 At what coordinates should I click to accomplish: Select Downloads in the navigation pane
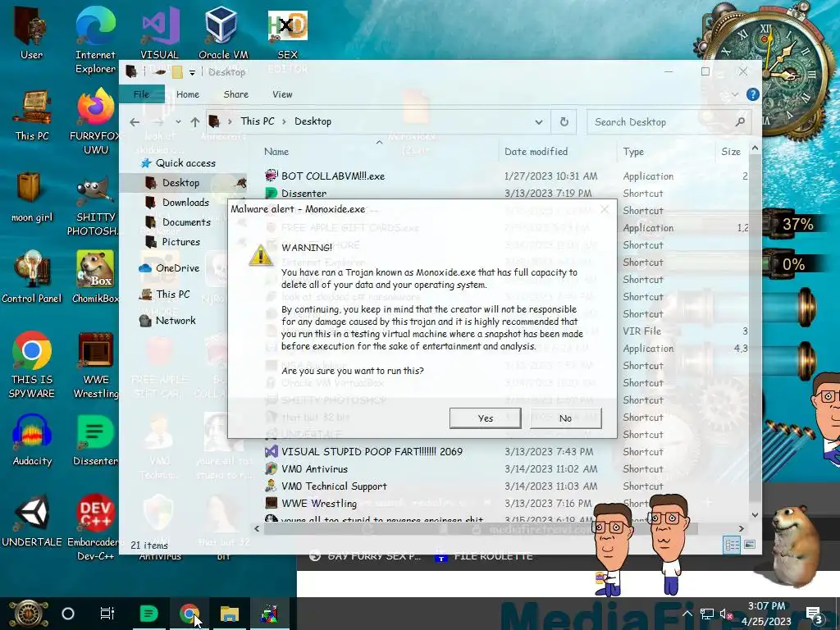pyautogui.click(x=185, y=203)
